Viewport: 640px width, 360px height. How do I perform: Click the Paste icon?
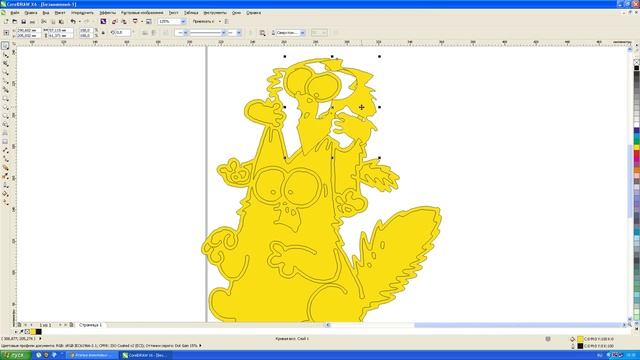point(61,21)
